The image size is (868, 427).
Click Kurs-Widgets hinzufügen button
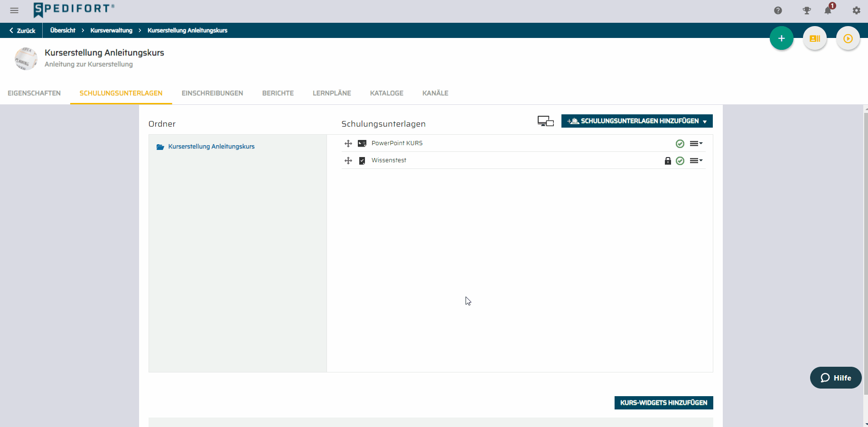[x=663, y=403]
